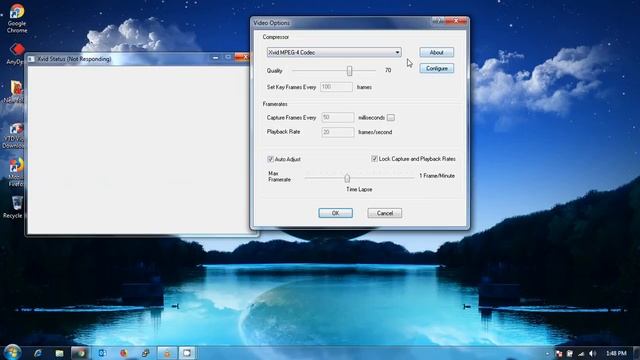This screenshot has width=640, height=360.
Task: Switch to Chrome in the taskbar
Action: pos(80,353)
